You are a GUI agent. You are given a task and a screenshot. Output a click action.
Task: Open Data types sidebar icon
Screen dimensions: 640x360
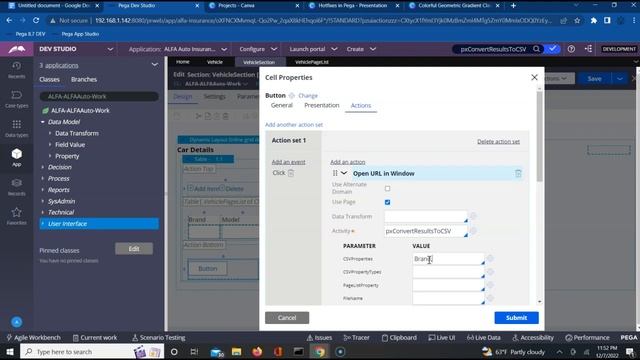16,128
